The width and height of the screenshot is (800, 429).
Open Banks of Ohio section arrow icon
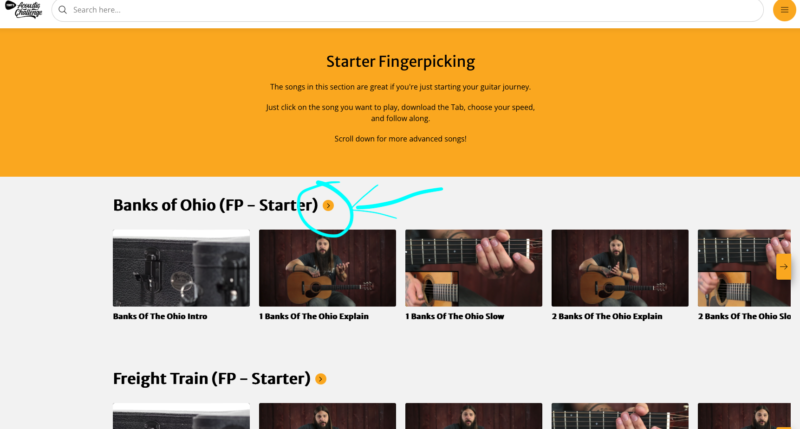pyautogui.click(x=328, y=206)
